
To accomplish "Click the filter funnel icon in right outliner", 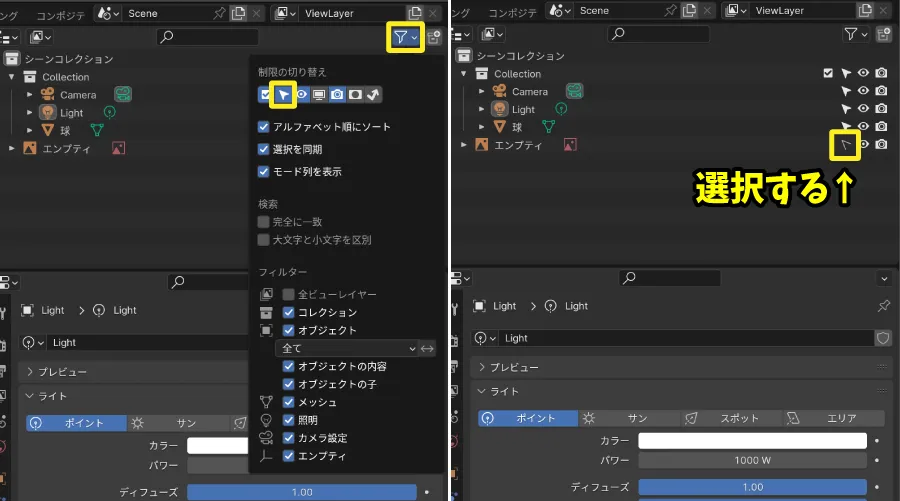I will [855, 34].
